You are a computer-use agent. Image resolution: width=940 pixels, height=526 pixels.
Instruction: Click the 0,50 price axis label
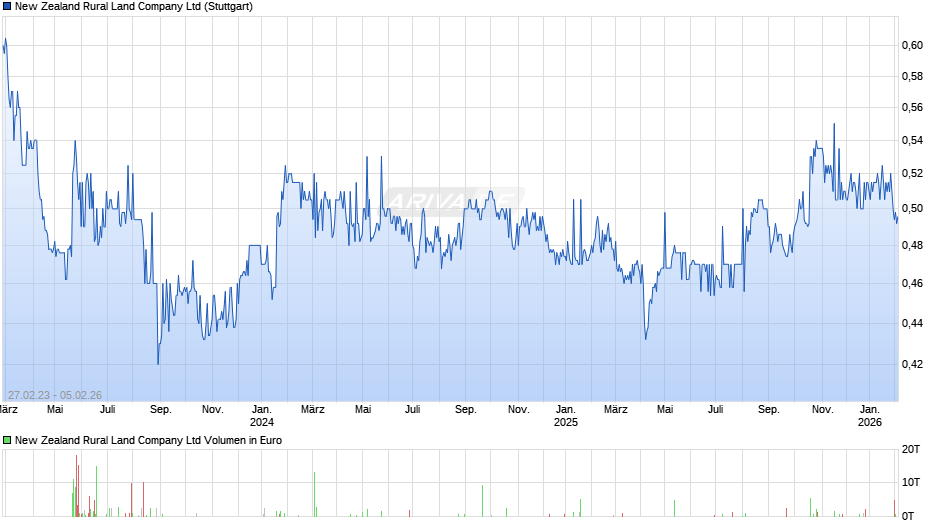(912, 209)
